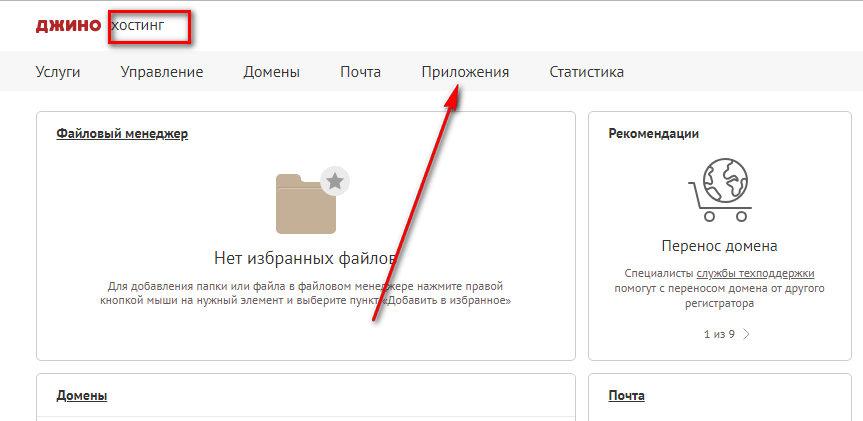Open the Статистика menu

coord(587,72)
